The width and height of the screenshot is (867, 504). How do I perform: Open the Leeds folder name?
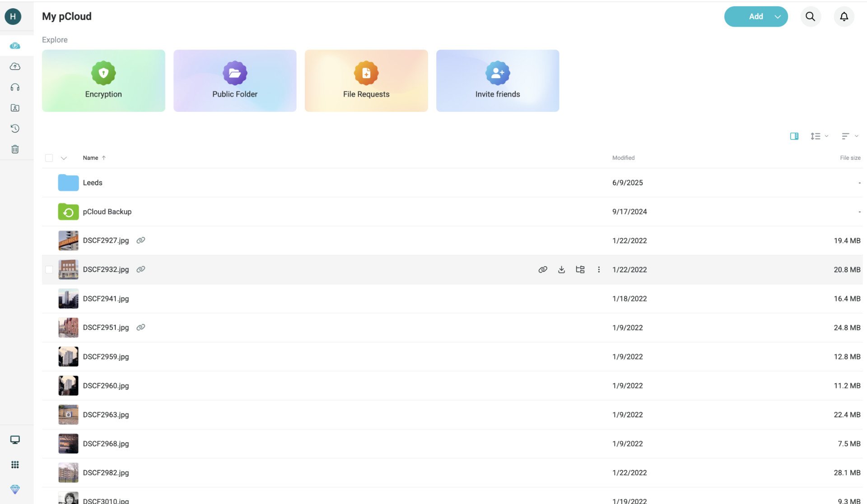click(x=93, y=182)
